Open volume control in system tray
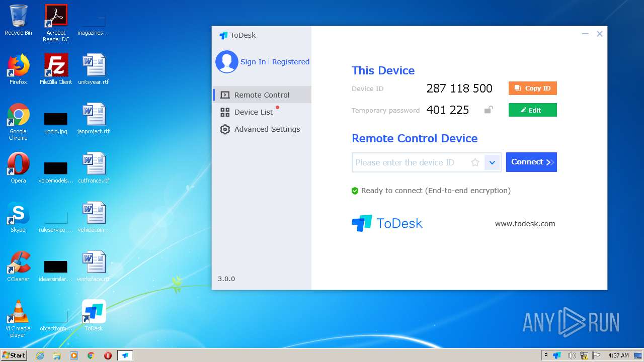 pos(572,355)
